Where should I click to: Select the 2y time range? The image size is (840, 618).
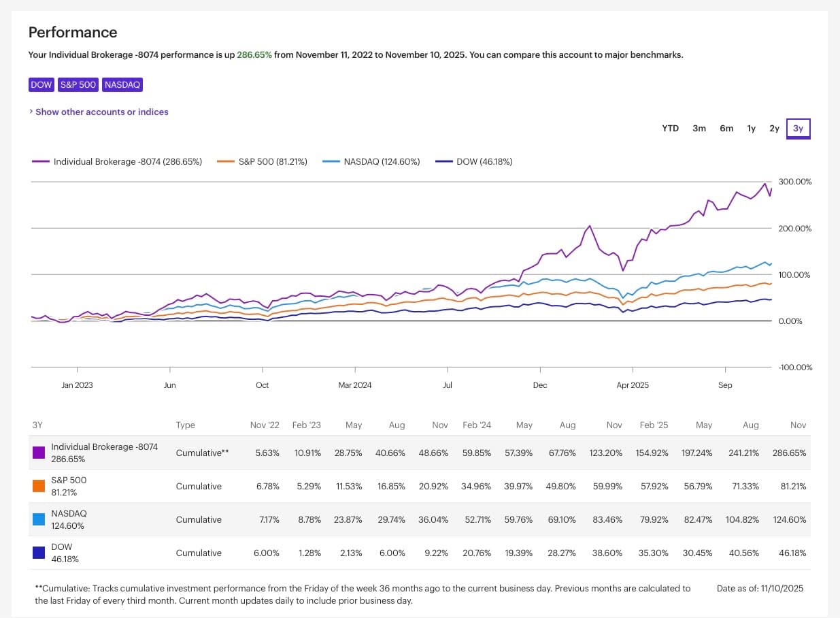pyautogui.click(x=774, y=128)
